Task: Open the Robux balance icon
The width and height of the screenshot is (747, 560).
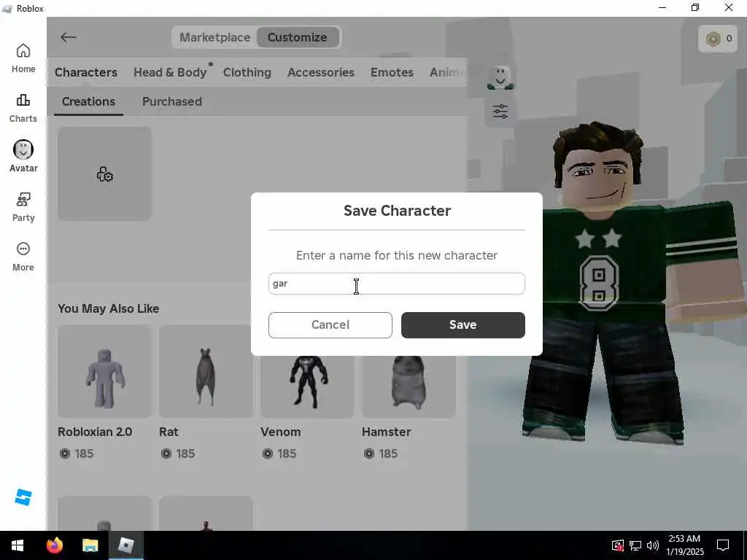Action: [x=713, y=39]
